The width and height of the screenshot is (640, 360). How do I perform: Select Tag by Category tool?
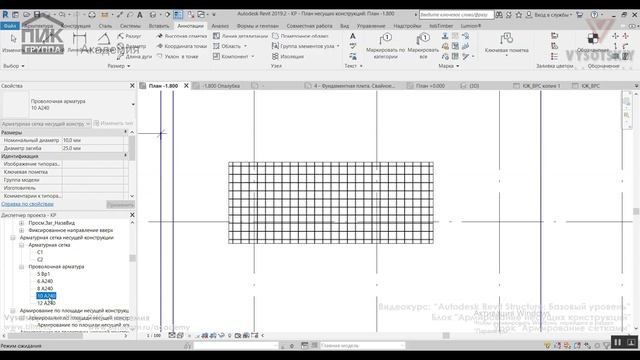click(x=385, y=46)
